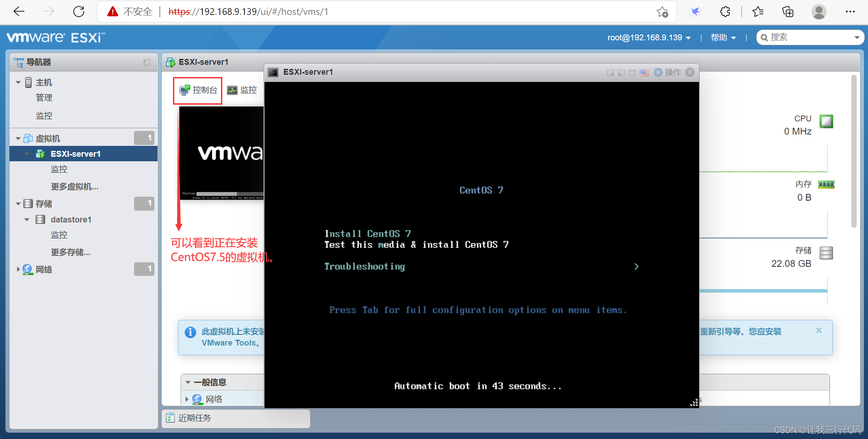Expand the 网络 tree node in the navigator
The width and height of the screenshot is (868, 439).
[x=18, y=269]
